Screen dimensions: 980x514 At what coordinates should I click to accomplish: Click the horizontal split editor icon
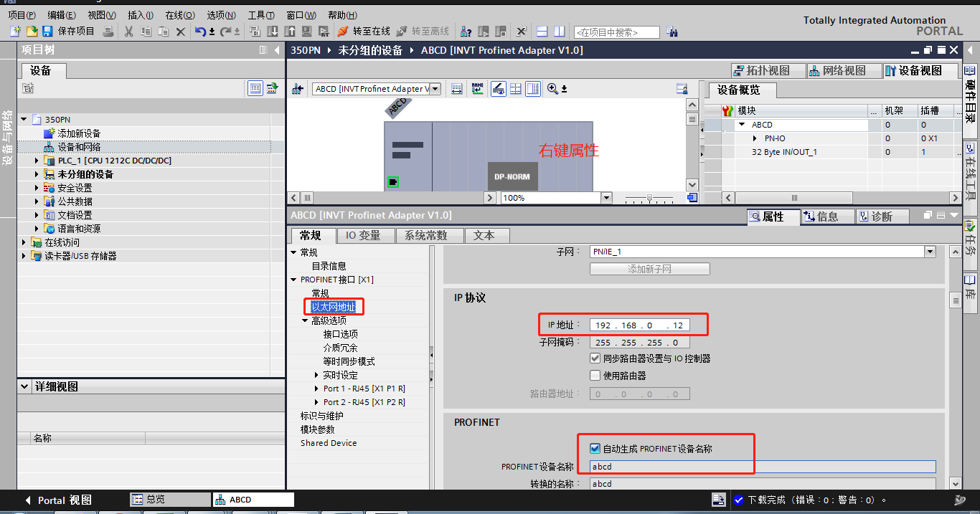click(x=542, y=32)
